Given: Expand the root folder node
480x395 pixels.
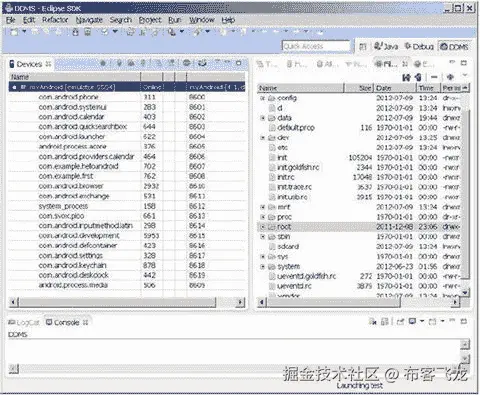Looking at the screenshot, I should (263, 227).
